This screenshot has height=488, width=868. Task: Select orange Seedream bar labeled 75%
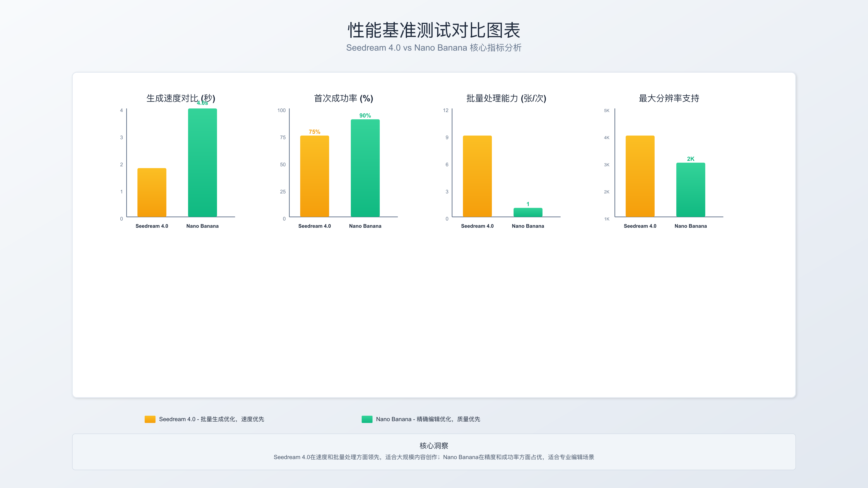(315, 176)
